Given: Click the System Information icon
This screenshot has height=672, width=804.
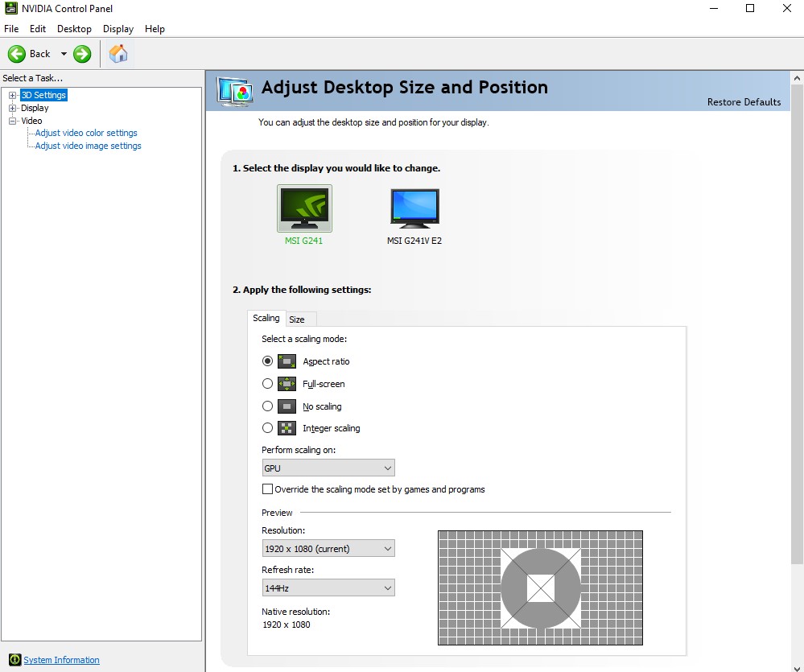Looking at the screenshot, I should [x=14, y=660].
